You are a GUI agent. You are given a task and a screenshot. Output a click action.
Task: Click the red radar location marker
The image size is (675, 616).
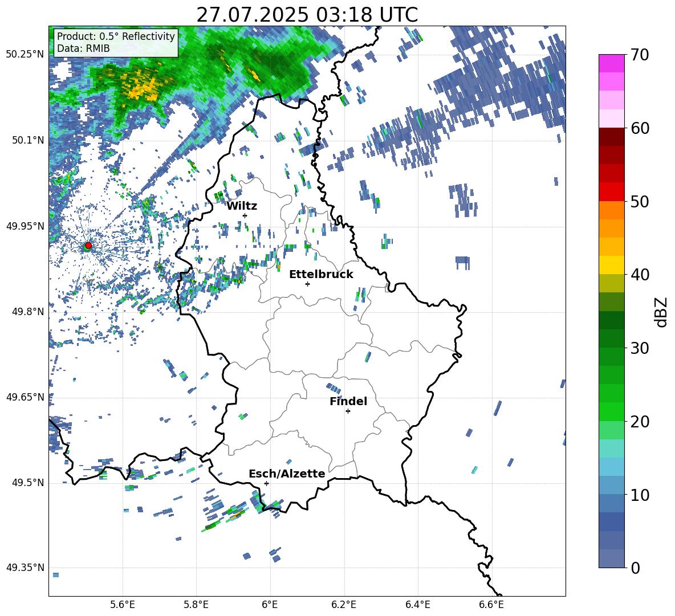click(88, 246)
